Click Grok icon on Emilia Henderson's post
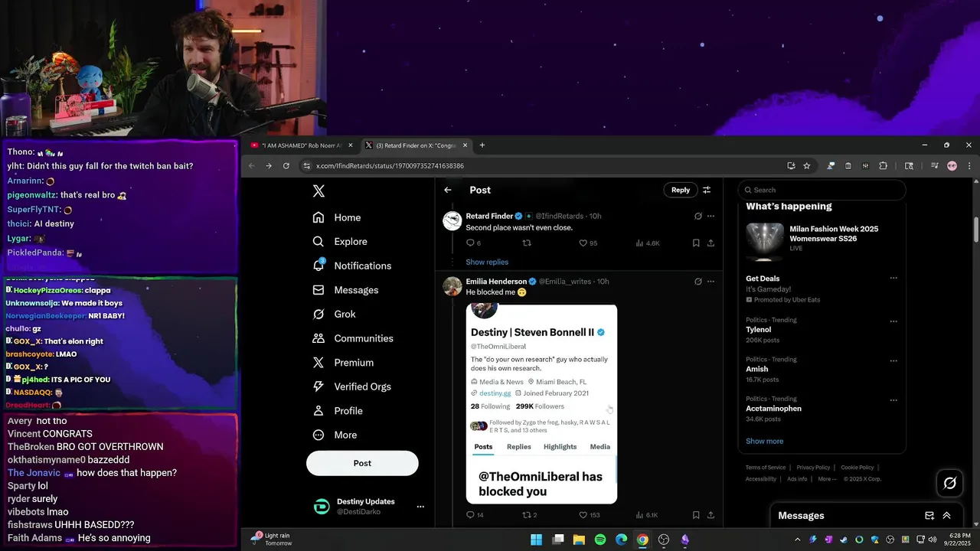The image size is (980, 551). coord(697,282)
